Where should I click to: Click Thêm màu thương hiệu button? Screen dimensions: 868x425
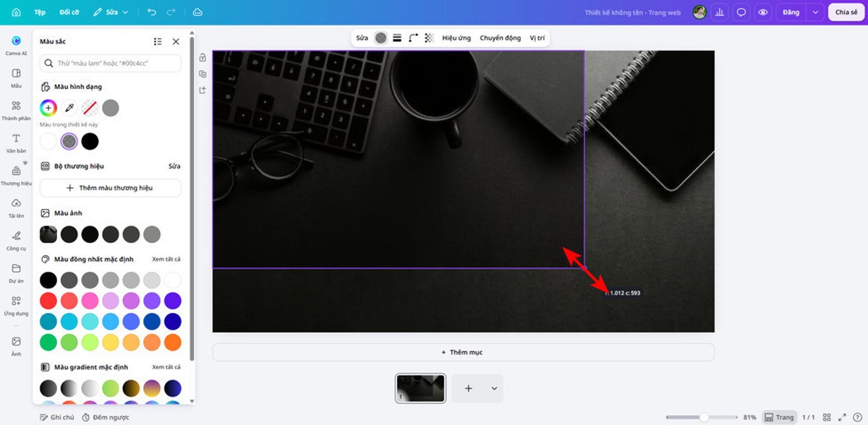(x=111, y=188)
